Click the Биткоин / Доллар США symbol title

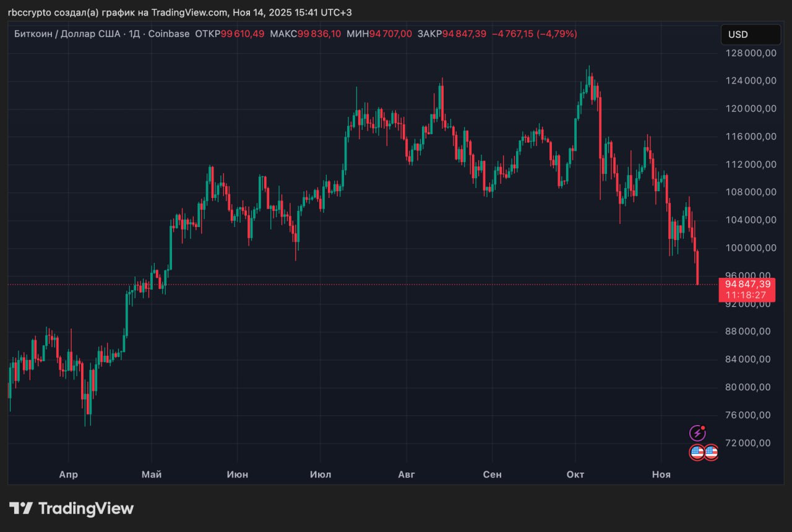[x=68, y=34]
